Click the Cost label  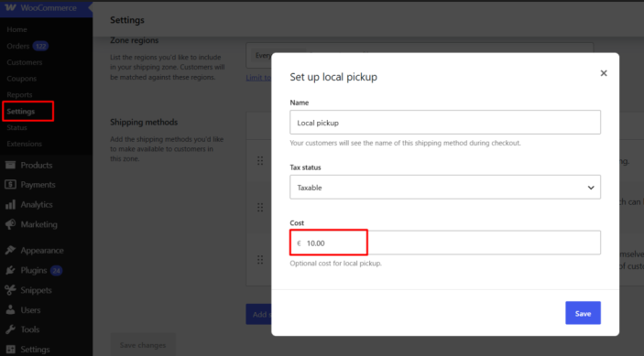coord(297,223)
